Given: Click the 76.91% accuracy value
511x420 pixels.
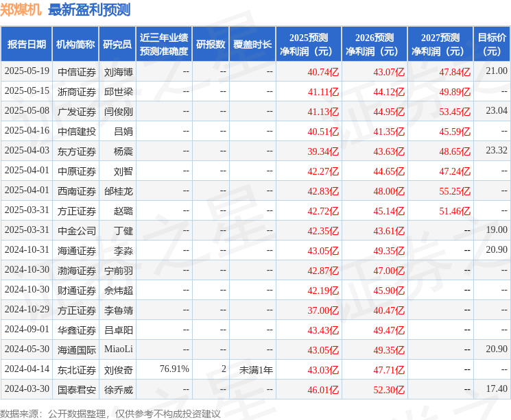Looking at the screenshot, I should [174, 369].
